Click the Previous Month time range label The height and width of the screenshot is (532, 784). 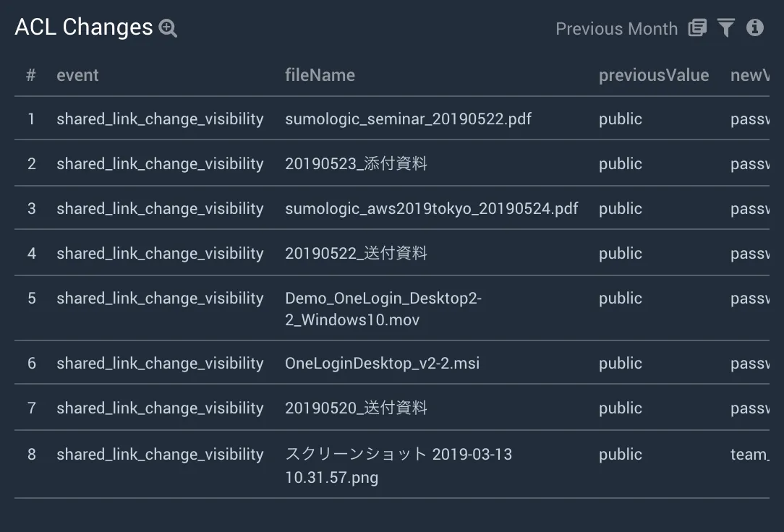coord(616,28)
